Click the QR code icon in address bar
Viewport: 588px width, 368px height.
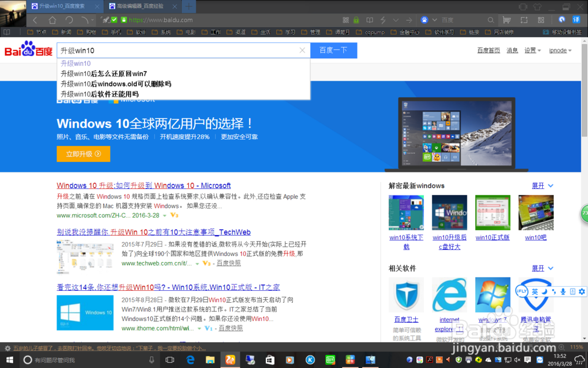pyautogui.click(x=346, y=20)
